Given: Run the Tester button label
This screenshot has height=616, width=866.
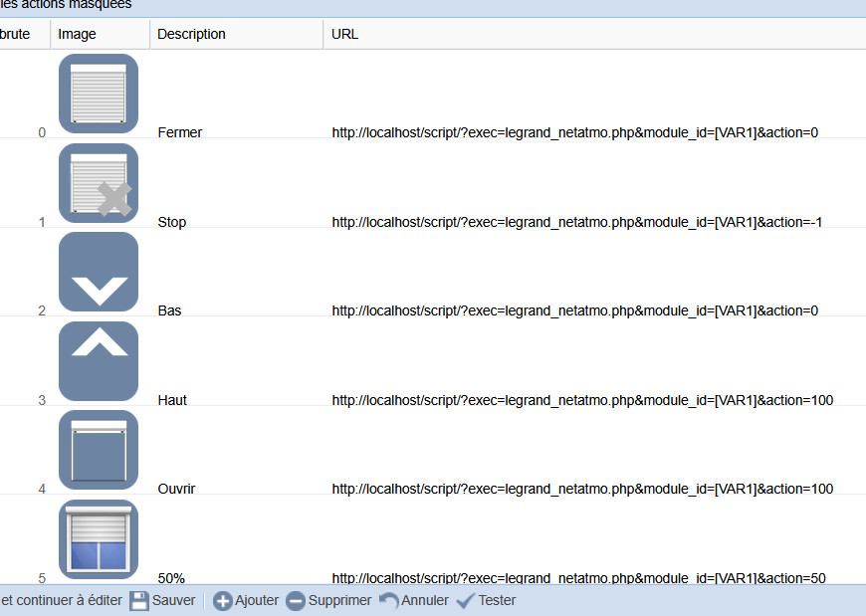Looking at the screenshot, I should [497, 600].
